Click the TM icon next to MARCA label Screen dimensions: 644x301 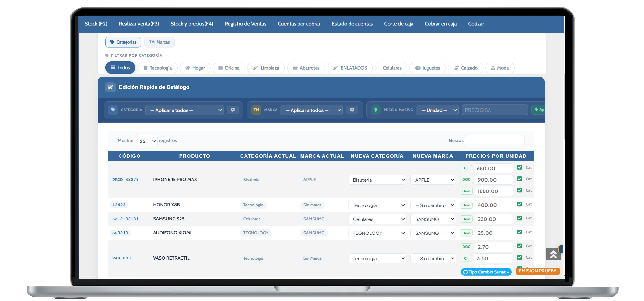[256, 110]
